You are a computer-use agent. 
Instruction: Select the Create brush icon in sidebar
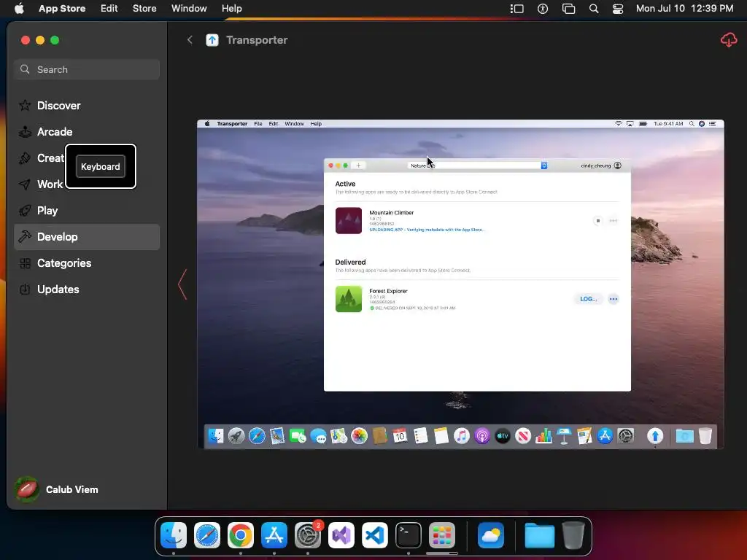(25, 158)
